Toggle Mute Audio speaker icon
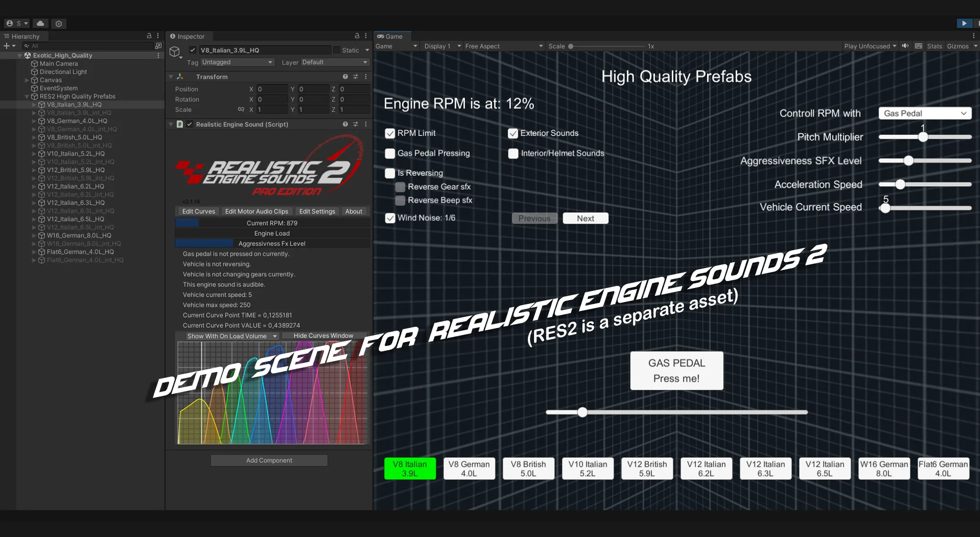Image resolution: width=980 pixels, height=537 pixels. 905,46
